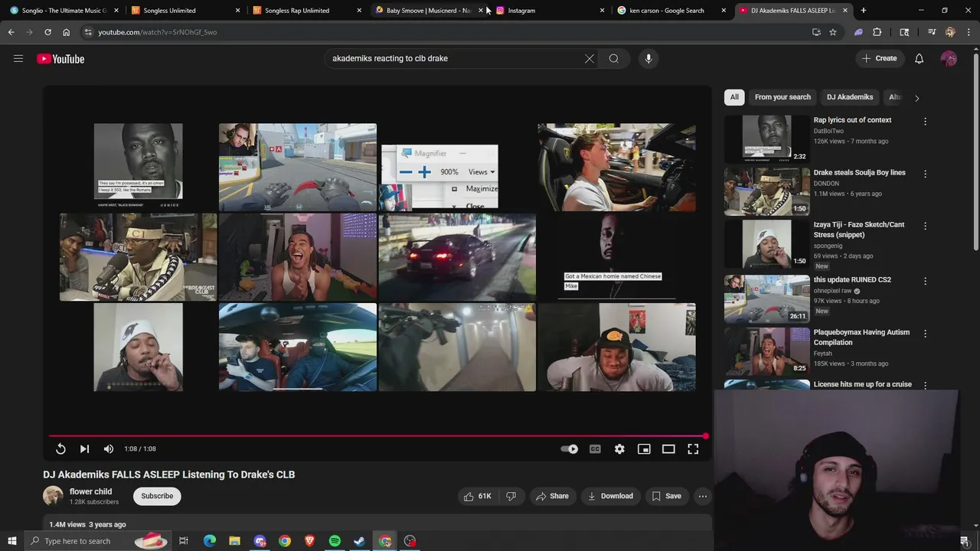Open YouTube notifications bell

919,59
